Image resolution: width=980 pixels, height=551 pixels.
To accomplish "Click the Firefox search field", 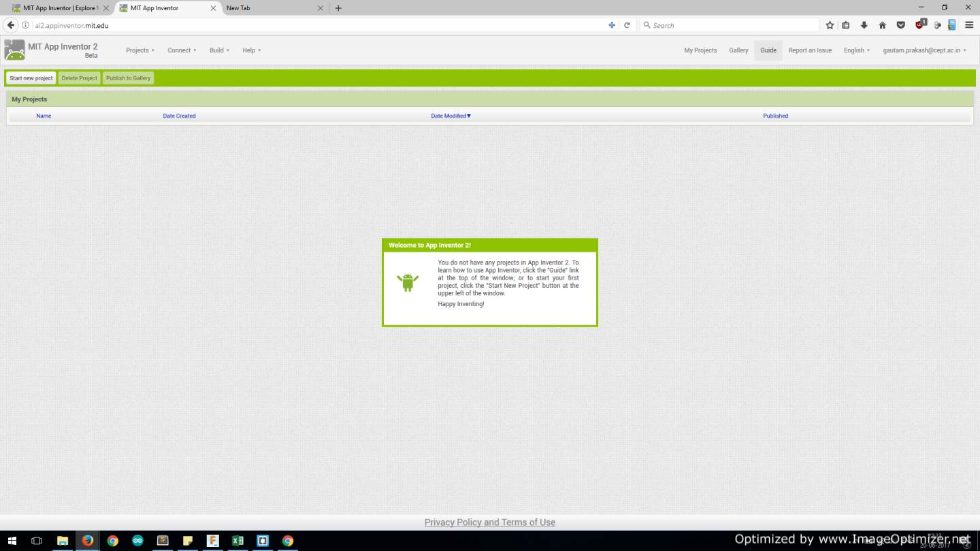I will 729,25.
